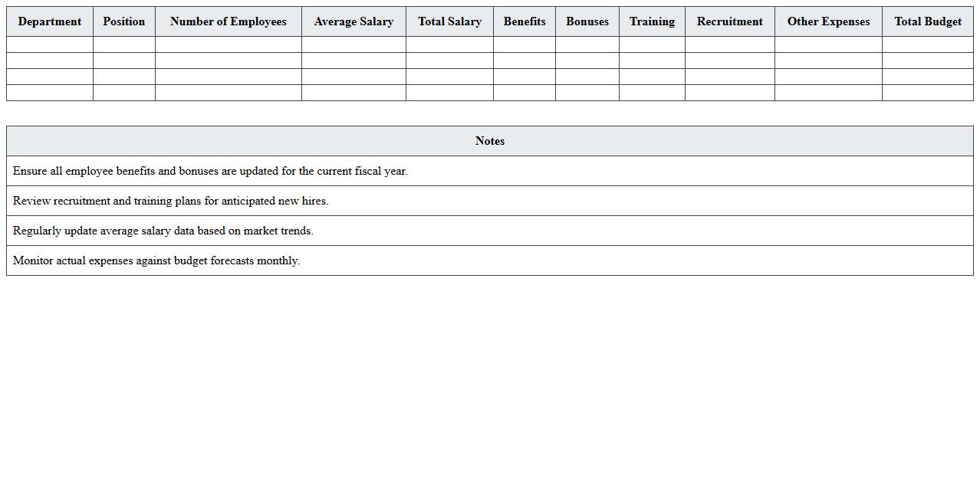
Task: Select the Training column header
Action: 652,21
